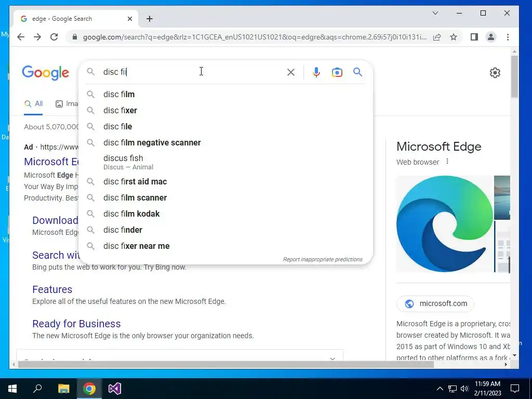Open the tab search dropdown chevron
Screen dimensions: 532x399
[x=435, y=13]
